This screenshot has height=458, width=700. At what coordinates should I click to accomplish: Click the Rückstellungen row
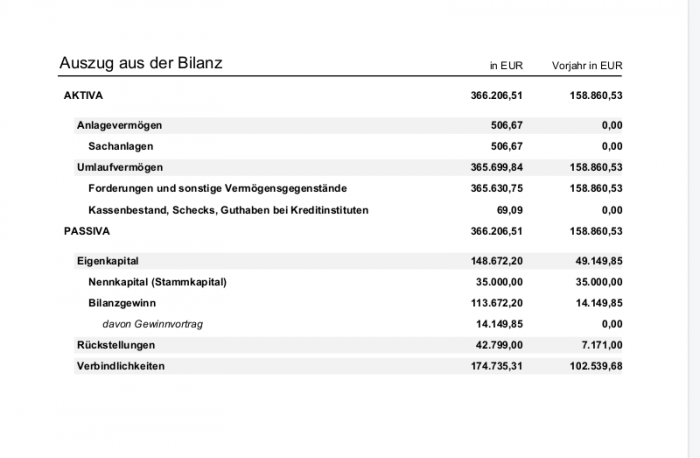(348, 345)
